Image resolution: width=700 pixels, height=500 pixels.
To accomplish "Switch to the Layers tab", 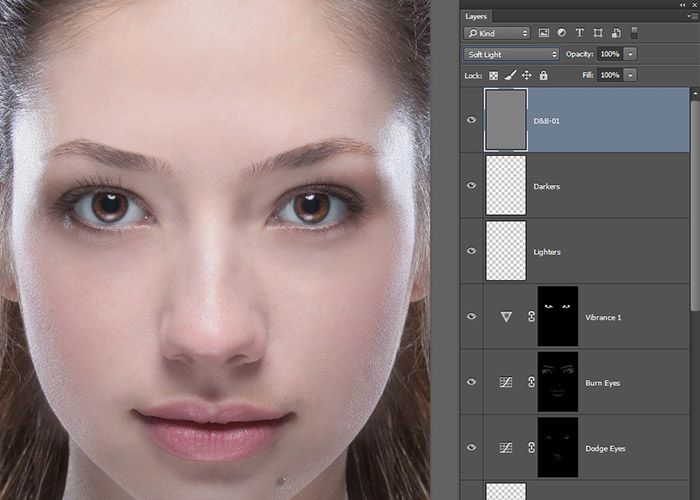I will pyautogui.click(x=476, y=16).
